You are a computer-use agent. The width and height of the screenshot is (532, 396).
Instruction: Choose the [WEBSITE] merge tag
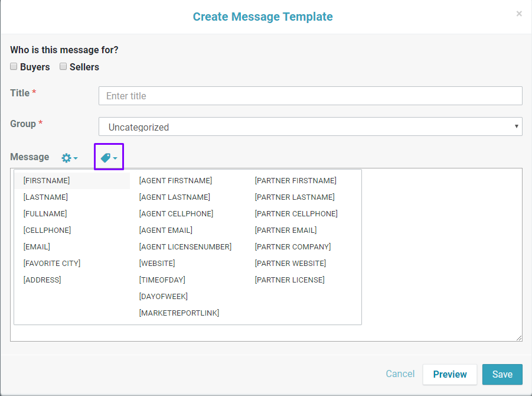(x=157, y=263)
